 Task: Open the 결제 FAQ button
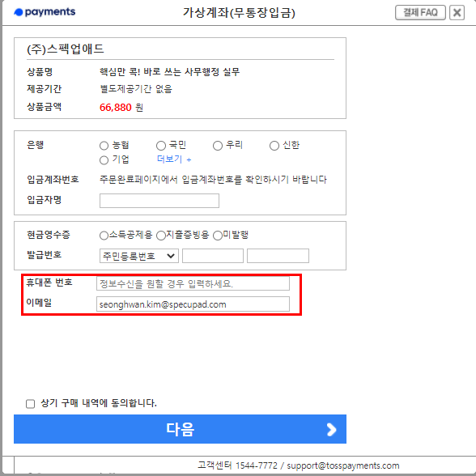tap(420, 12)
